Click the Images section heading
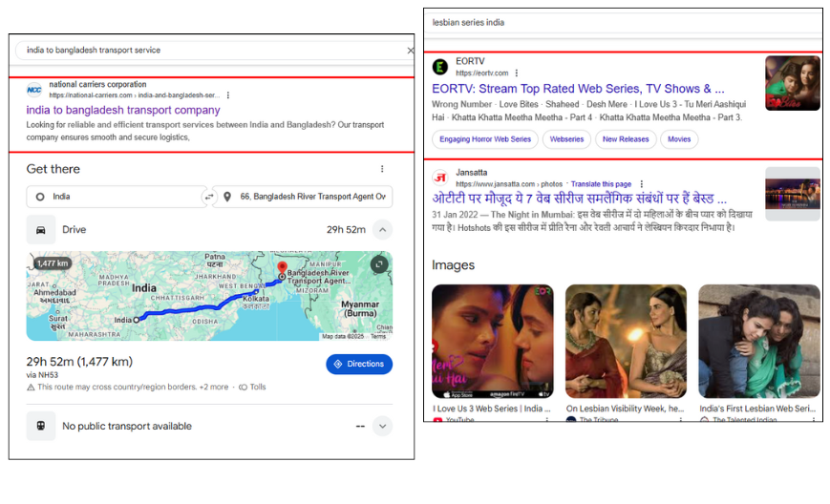Screen dimensions: 830x504 click(453, 265)
